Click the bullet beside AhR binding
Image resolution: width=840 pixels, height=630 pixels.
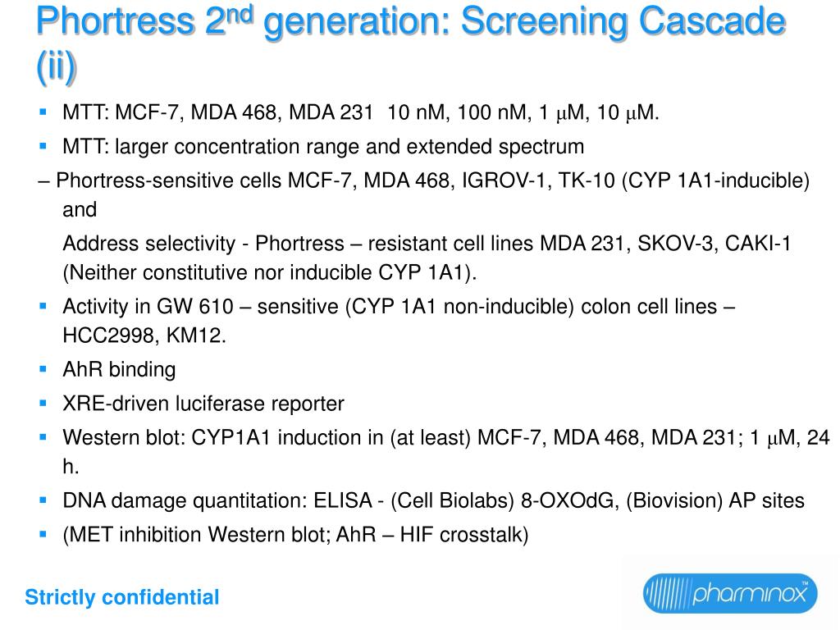pos(43,369)
